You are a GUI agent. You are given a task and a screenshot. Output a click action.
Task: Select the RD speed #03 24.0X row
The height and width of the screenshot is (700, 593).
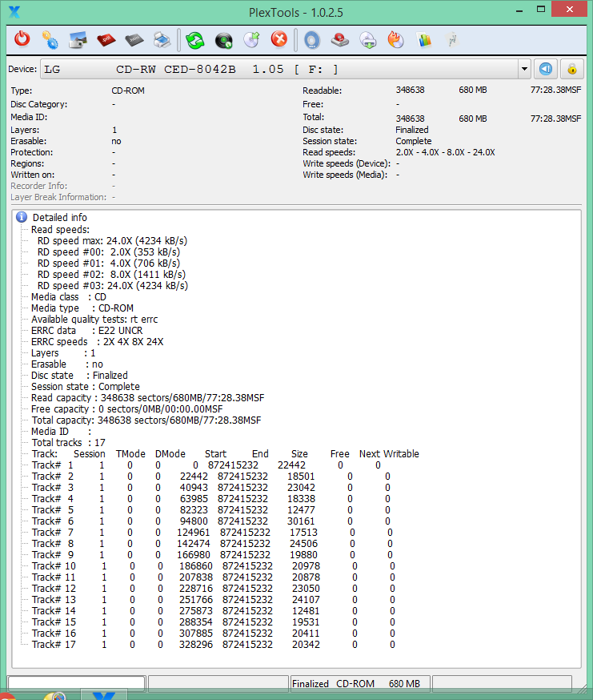click(113, 286)
